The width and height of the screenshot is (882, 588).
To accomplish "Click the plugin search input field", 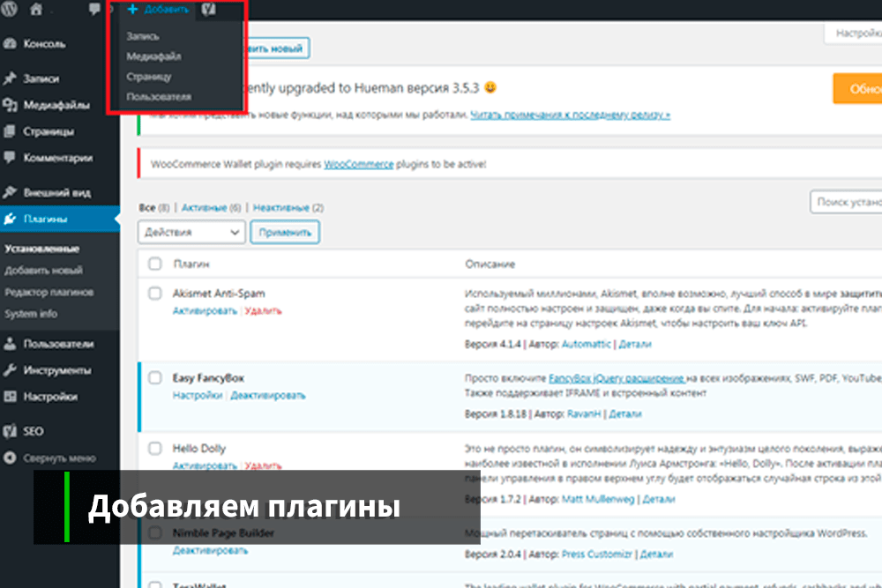I will pyautogui.click(x=846, y=202).
